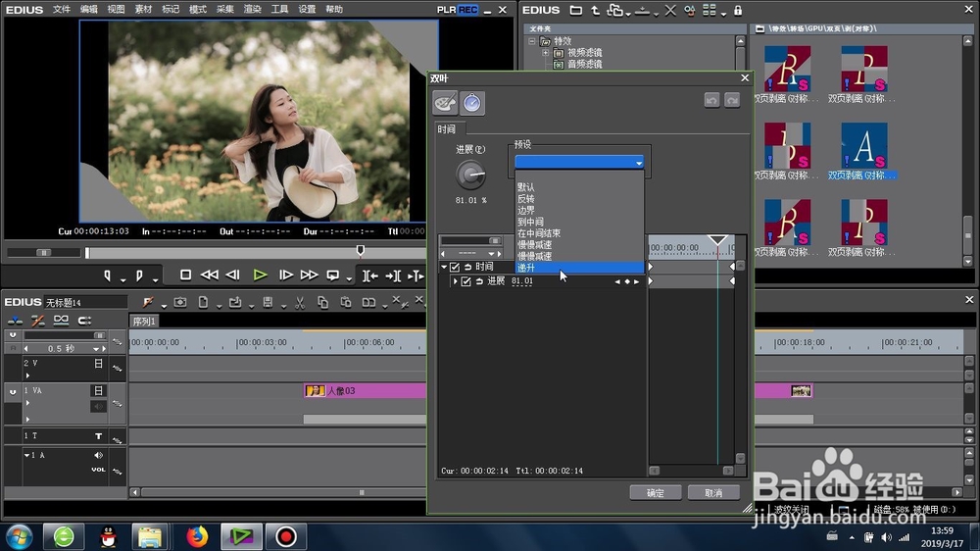Open the 渲染 menu
This screenshot has width=980, height=551.
click(x=252, y=10)
